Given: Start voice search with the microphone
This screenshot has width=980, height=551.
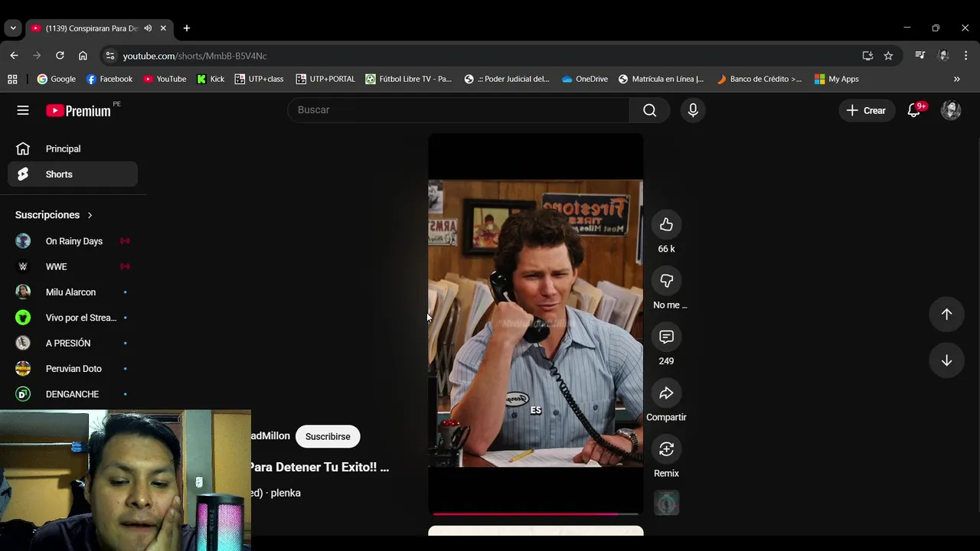Looking at the screenshot, I should [x=693, y=110].
